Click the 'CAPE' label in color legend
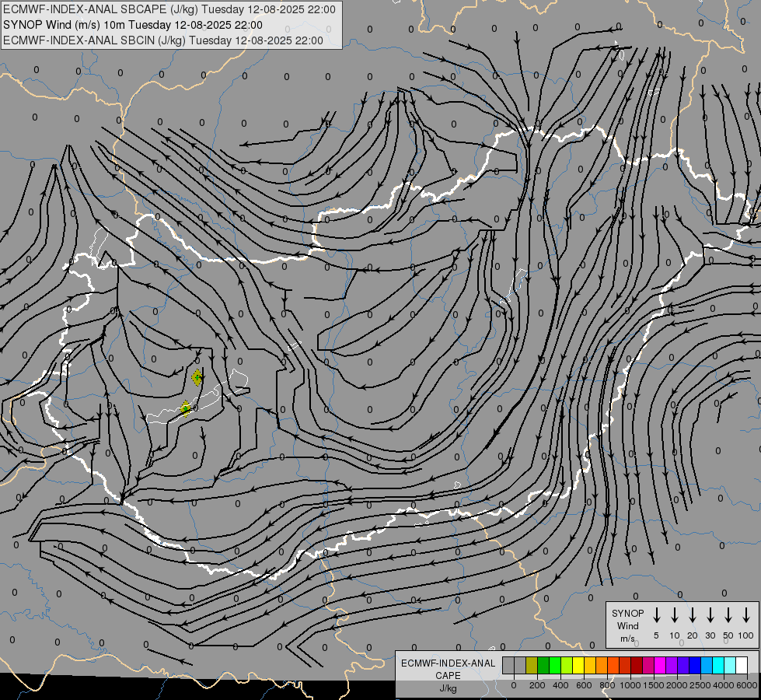This screenshot has width=761, height=700. 448,676
